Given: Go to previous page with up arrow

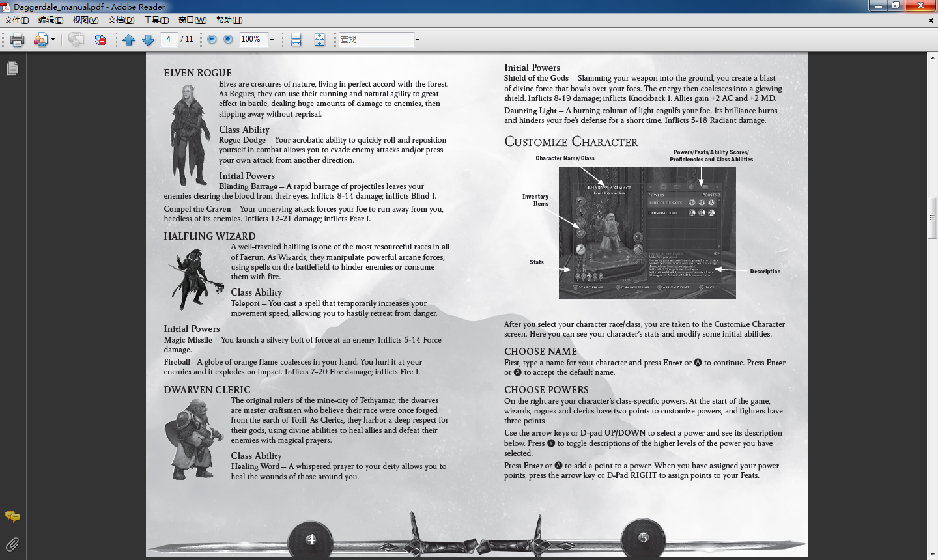Looking at the screenshot, I should (x=129, y=40).
